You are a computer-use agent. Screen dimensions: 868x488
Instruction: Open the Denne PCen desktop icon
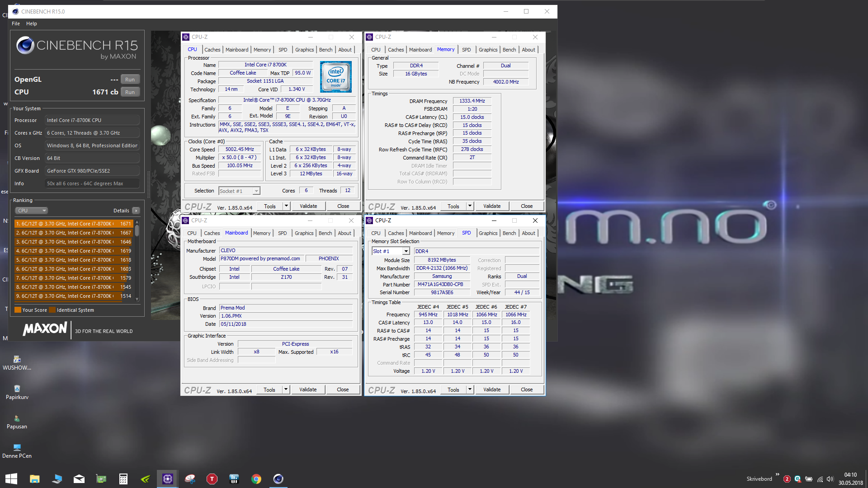pos(17,451)
